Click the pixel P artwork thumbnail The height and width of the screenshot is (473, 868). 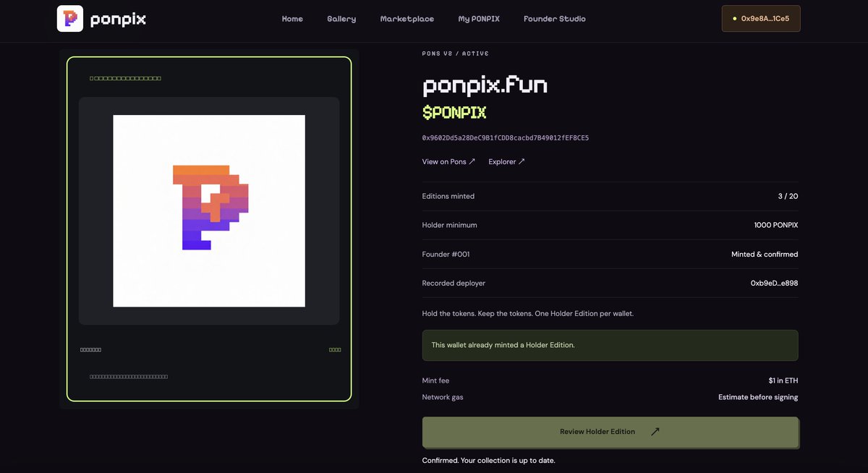pyautogui.click(x=209, y=210)
